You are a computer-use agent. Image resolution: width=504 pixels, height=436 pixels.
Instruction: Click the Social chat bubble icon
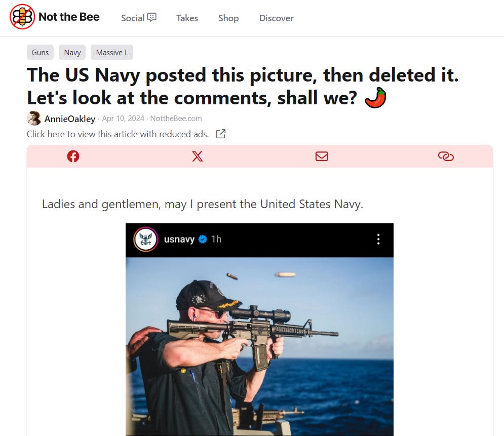tap(152, 17)
